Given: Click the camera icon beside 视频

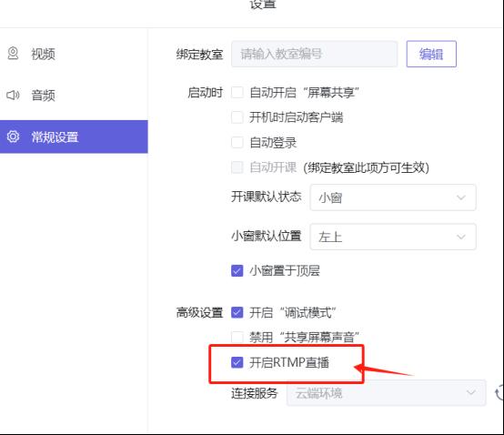Looking at the screenshot, I should 13,54.
